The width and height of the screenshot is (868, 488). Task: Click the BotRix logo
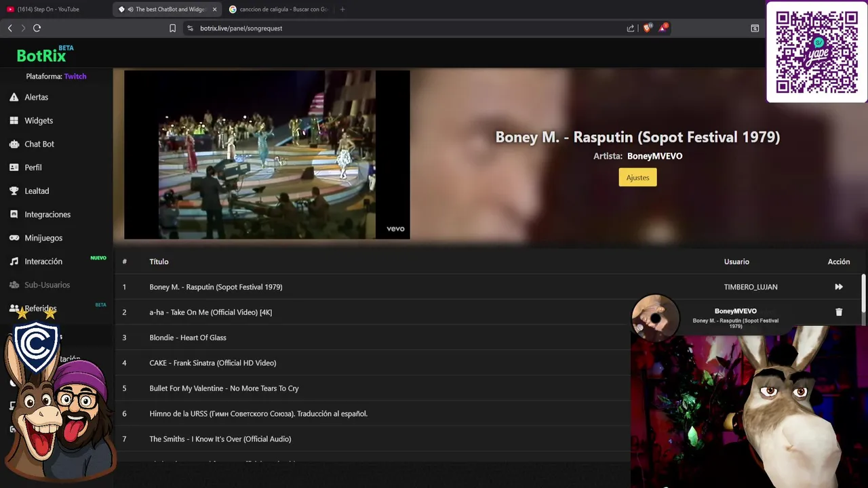tap(45, 54)
